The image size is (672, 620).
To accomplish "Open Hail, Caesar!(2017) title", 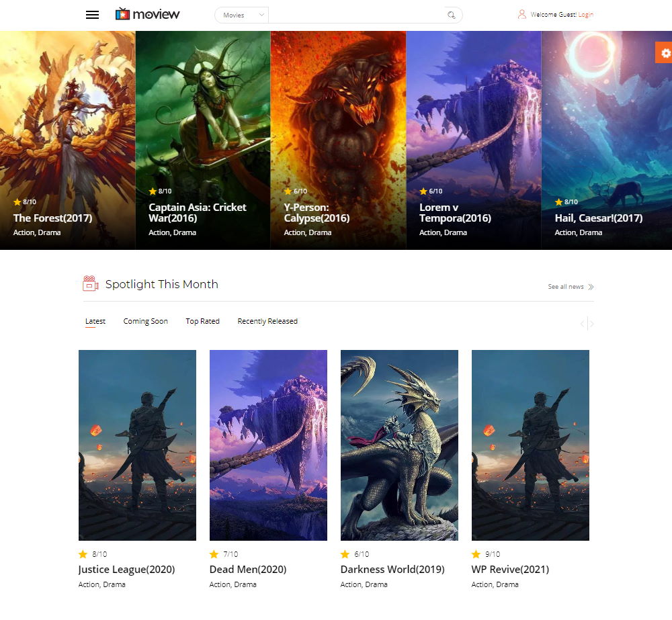I will point(599,218).
